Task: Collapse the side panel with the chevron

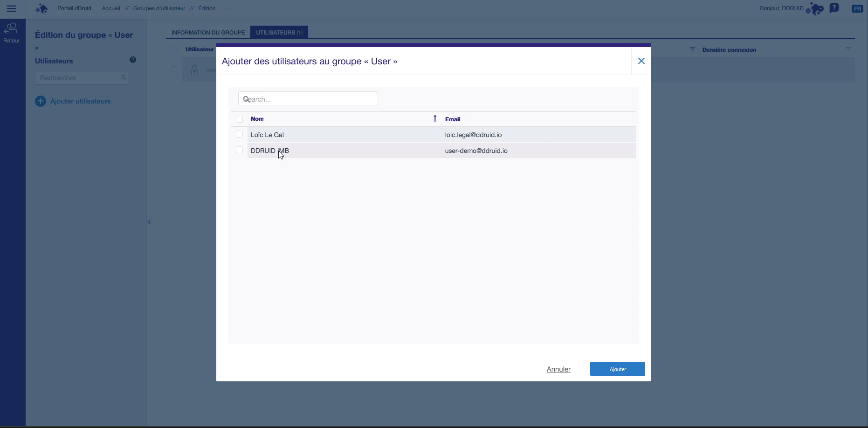Action: click(x=149, y=222)
